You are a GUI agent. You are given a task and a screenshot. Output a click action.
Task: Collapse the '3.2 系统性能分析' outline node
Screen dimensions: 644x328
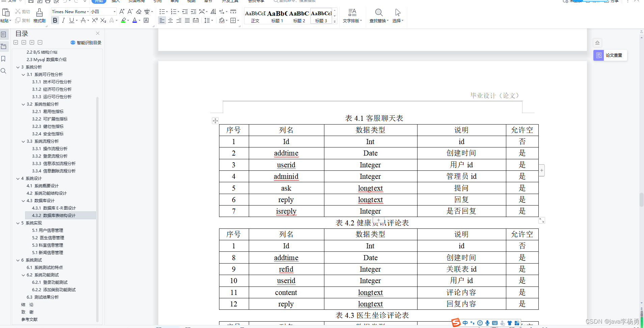[x=23, y=104]
